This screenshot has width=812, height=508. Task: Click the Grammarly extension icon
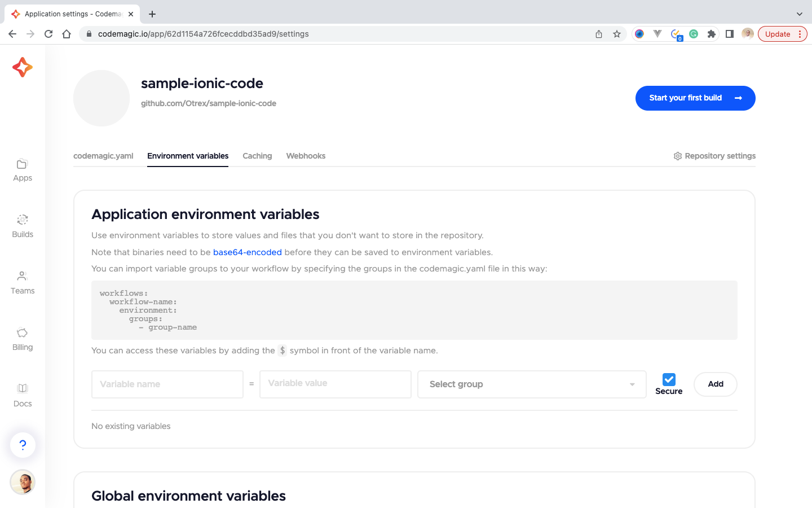tap(694, 34)
